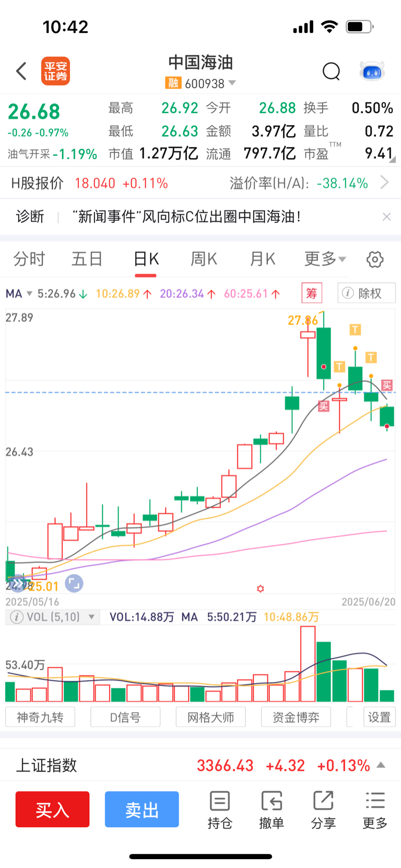Select the 网格大师 indicator button

pos(211,717)
